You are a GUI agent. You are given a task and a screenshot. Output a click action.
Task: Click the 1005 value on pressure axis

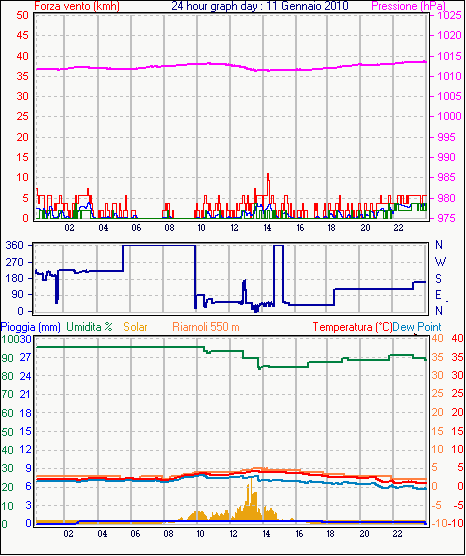pyautogui.click(x=449, y=96)
